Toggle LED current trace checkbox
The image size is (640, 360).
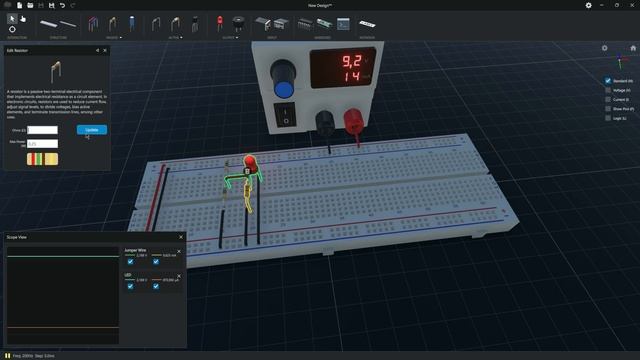coord(156,286)
